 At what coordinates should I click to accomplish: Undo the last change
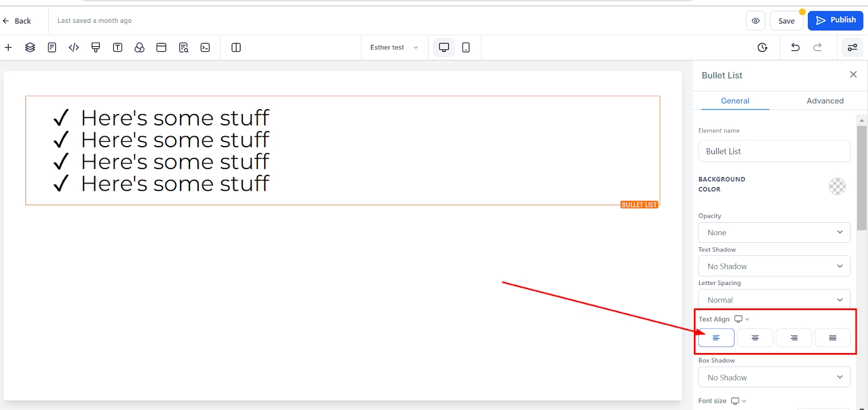click(x=795, y=48)
